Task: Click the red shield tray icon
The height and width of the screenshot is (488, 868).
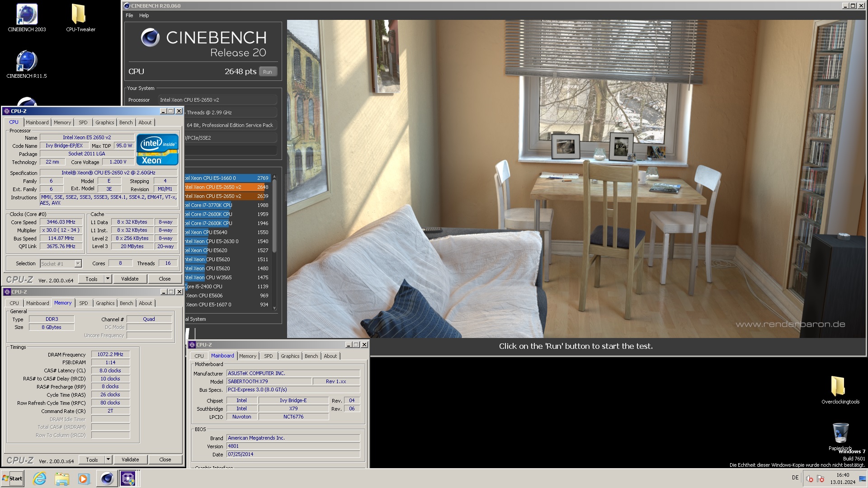Action: 809,479
